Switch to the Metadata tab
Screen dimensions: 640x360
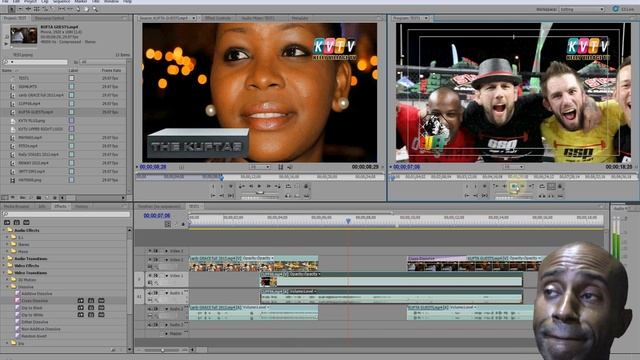point(300,18)
